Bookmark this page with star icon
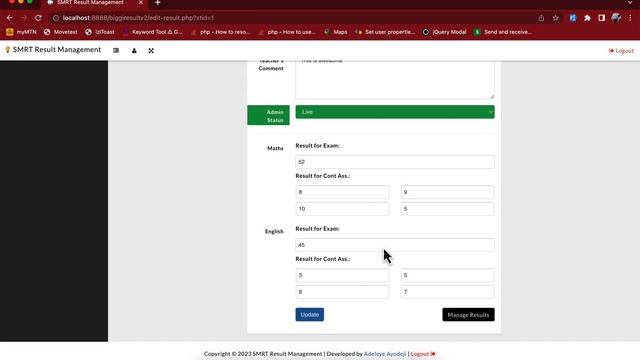Viewport: 640px width, 360px height. [556, 18]
